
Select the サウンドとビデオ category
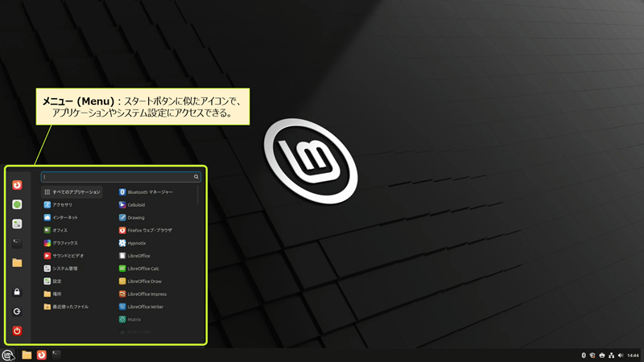(x=72, y=256)
